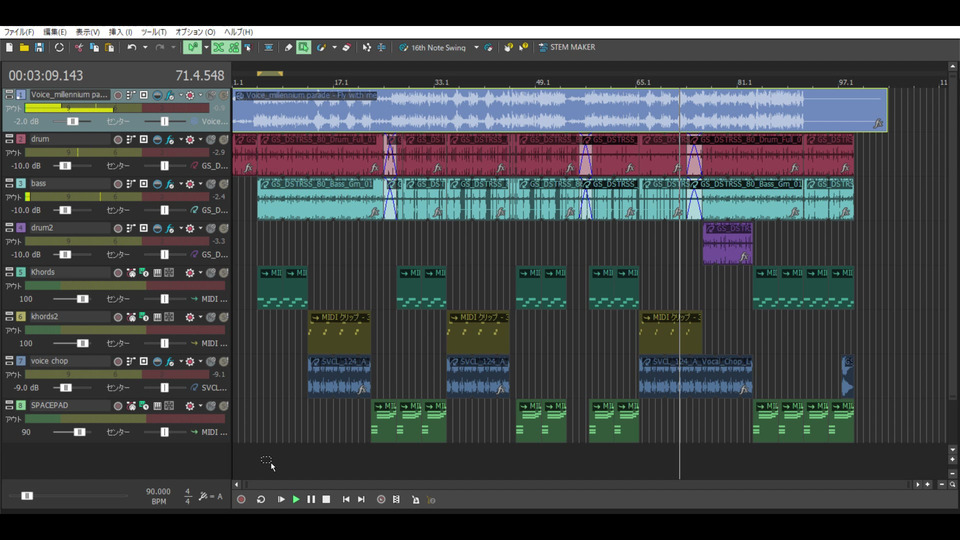The width and height of the screenshot is (960, 540).
Task: Toggle Loop Playback in the transport bar
Action: tap(261, 499)
